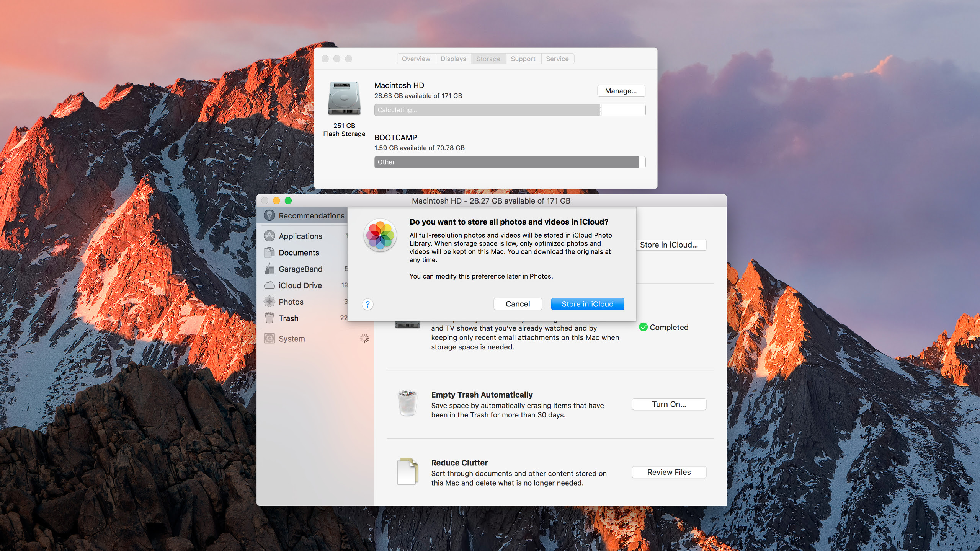Open help via the question mark button
This screenshot has height=551, width=980.
coord(368,305)
